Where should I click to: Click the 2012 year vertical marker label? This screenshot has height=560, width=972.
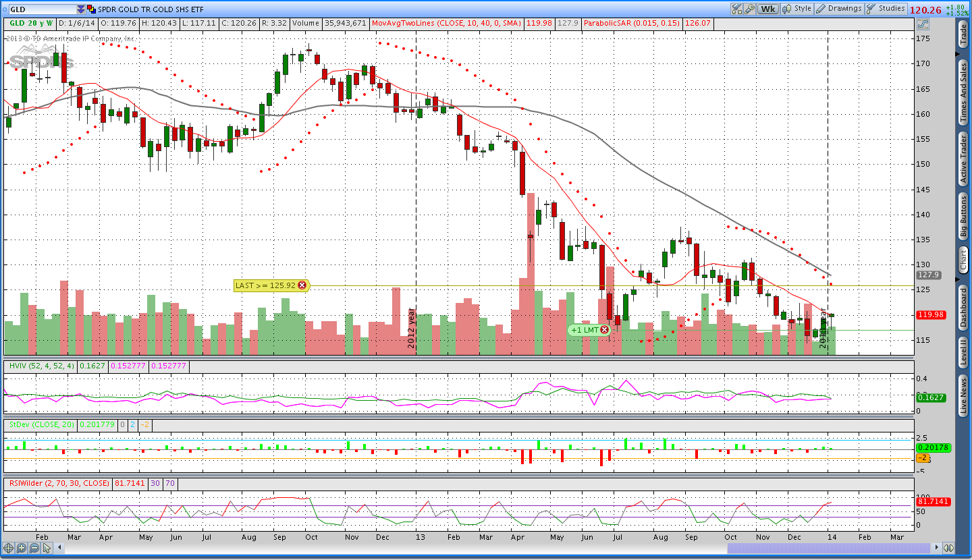(411, 327)
